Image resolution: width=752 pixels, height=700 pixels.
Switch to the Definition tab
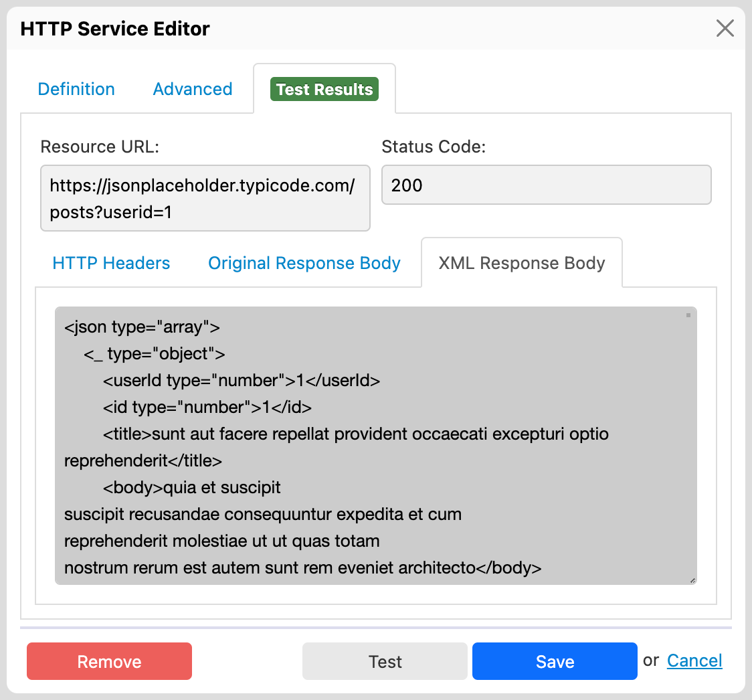(x=76, y=88)
